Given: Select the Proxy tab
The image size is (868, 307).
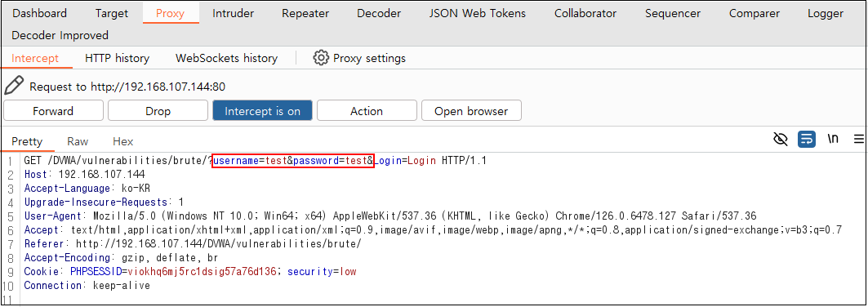Looking at the screenshot, I should (170, 13).
